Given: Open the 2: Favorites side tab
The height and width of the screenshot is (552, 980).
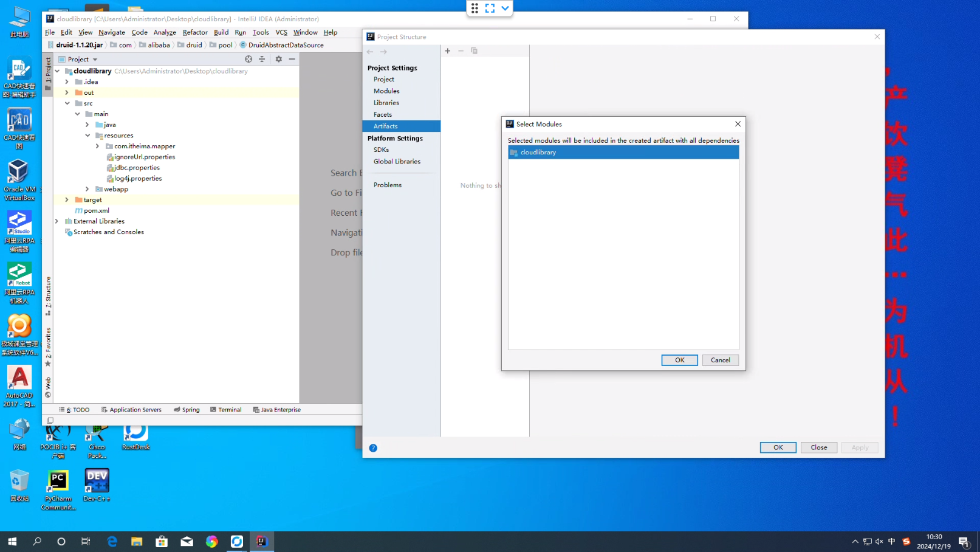Looking at the screenshot, I should [48, 347].
